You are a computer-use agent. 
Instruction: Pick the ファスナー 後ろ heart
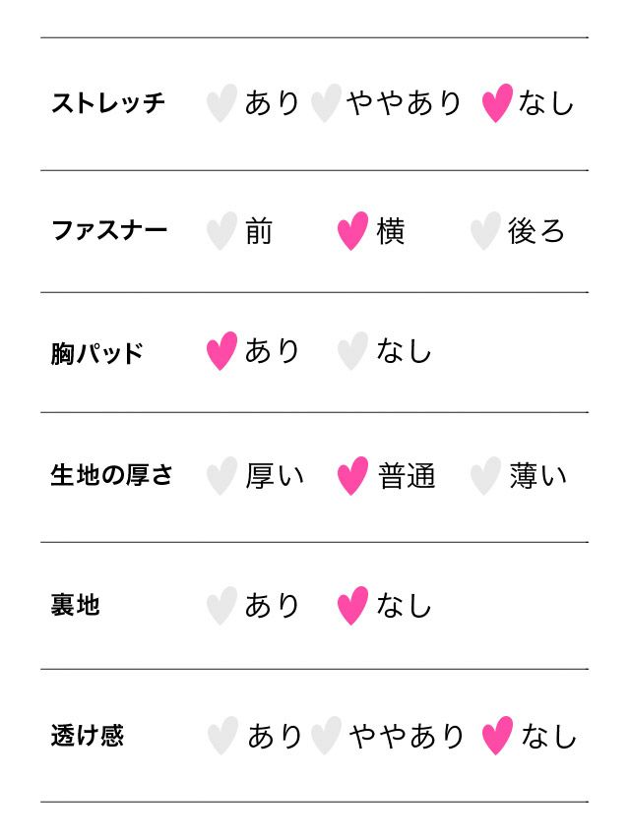[484, 232]
